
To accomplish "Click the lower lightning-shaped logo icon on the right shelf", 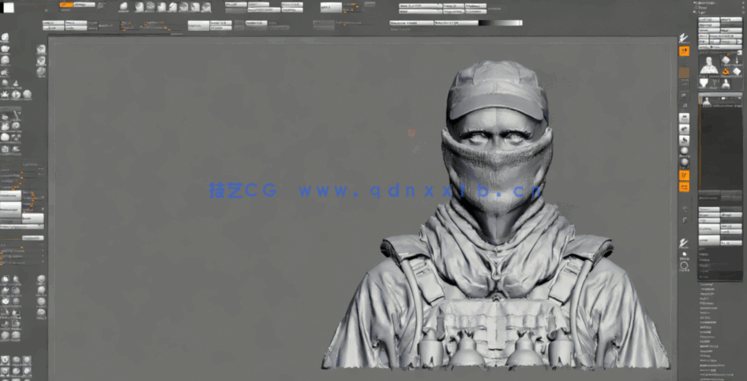I will click(684, 244).
